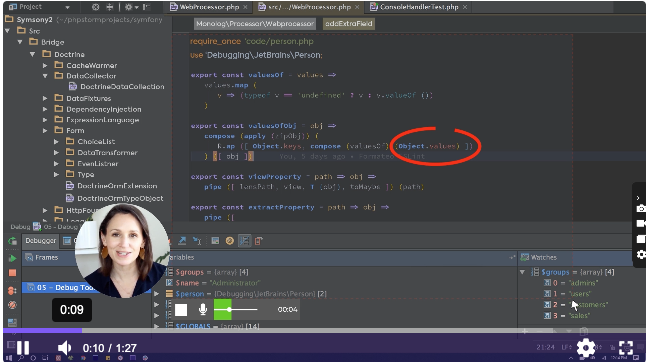Image resolution: width=649 pixels, height=362 pixels.
Task: Click the addExtraField breadcrumb
Action: pyautogui.click(x=349, y=24)
